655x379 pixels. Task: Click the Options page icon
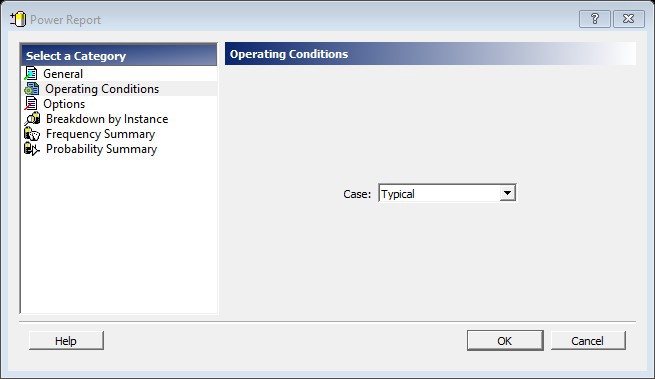(x=31, y=104)
